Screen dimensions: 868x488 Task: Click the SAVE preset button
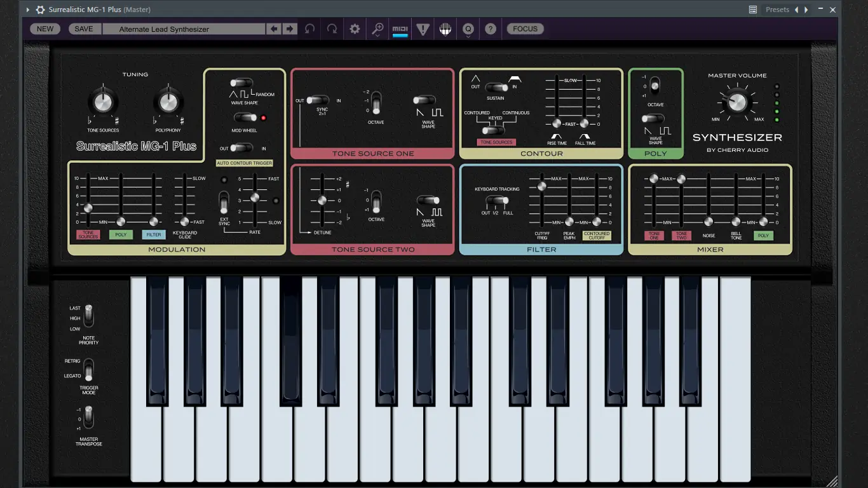click(84, 29)
